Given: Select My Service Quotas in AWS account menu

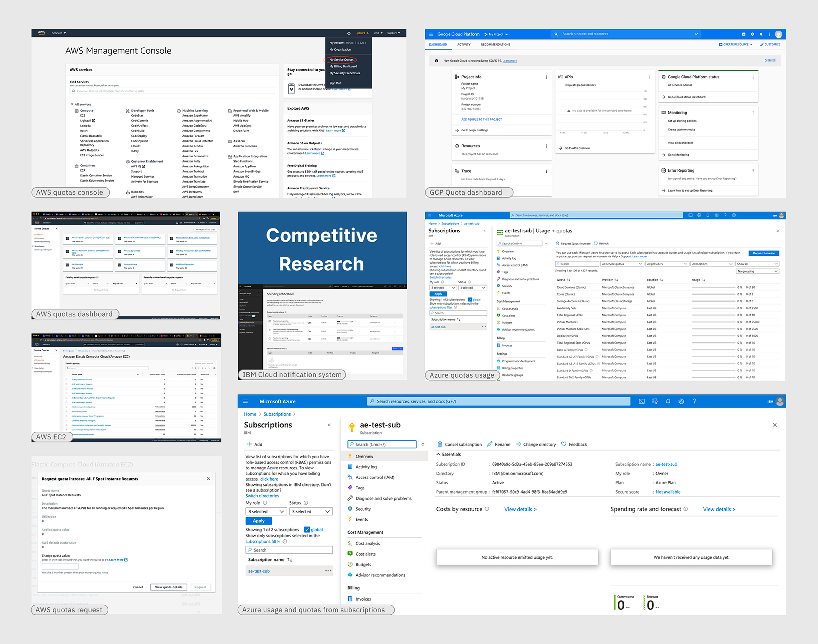Looking at the screenshot, I should 341,60.
